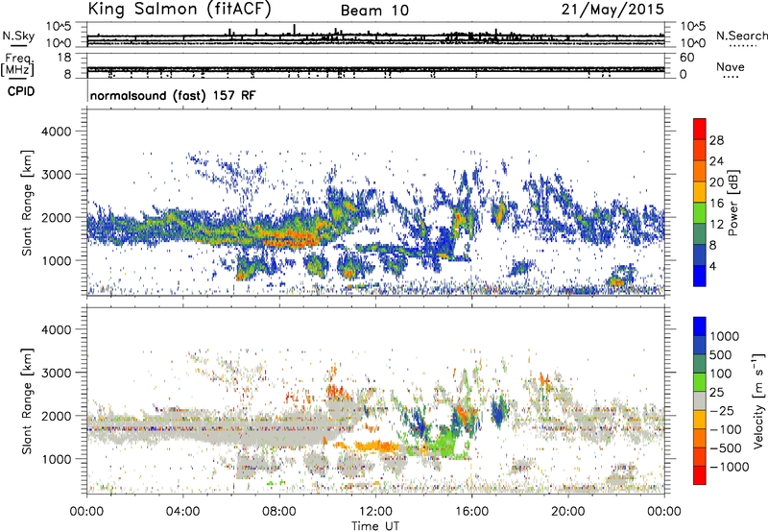Select the "Beam 10" label
Viewport: 768px width, 532px height.
374,11
